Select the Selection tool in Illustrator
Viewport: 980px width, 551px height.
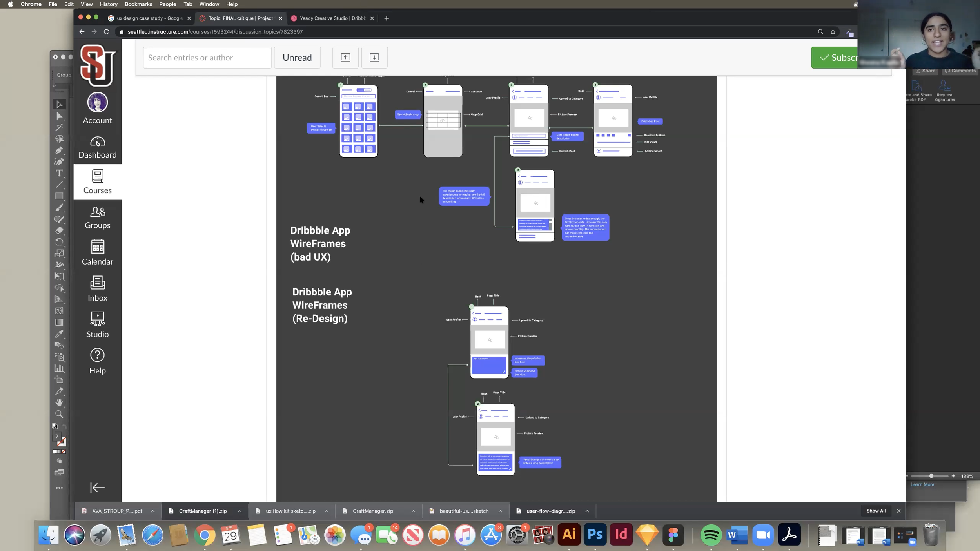[x=59, y=104]
